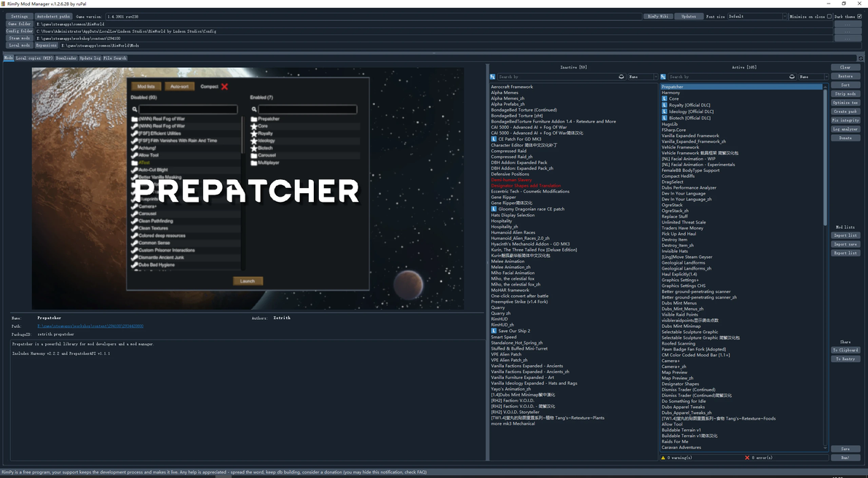Click the Game folder path field
This screenshot has height=478, width=868.
click(434, 24)
